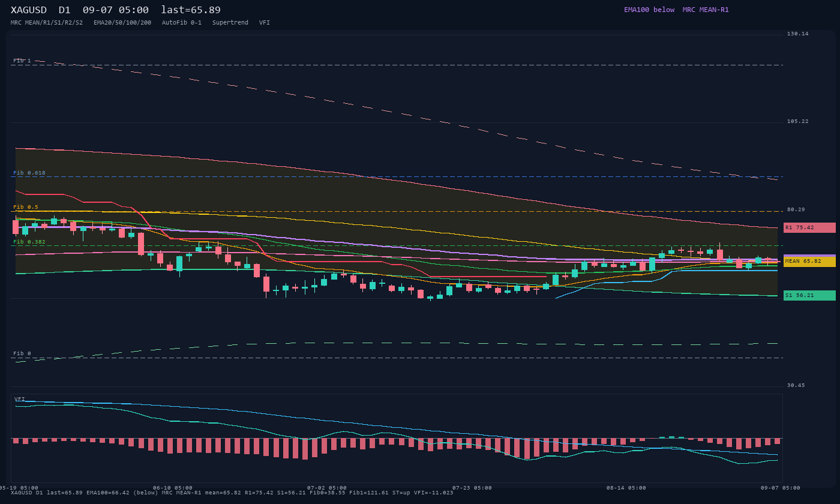Click the EMA100 below status text

pyautogui.click(x=649, y=10)
